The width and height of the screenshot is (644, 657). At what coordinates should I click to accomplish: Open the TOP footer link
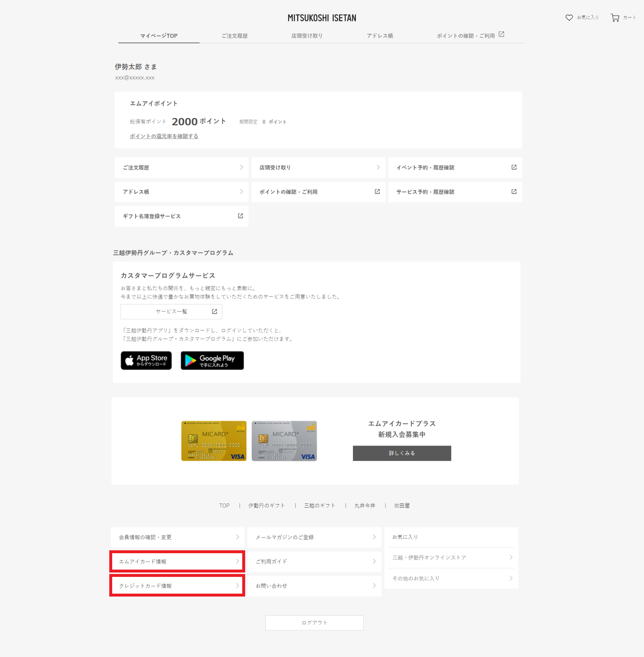click(x=224, y=505)
